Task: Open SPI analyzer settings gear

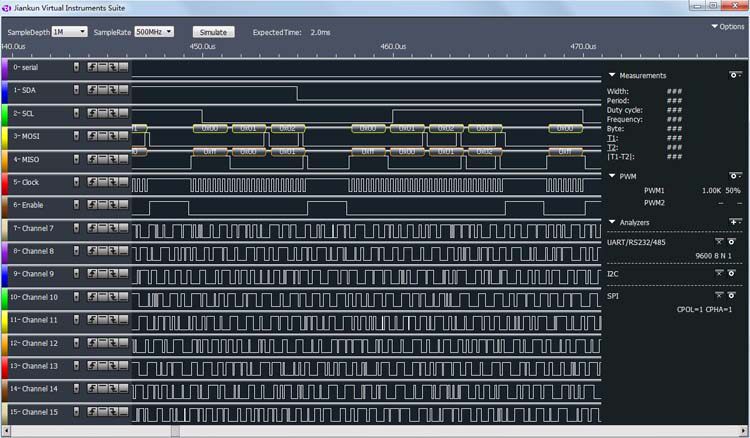Action: click(731, 296)
